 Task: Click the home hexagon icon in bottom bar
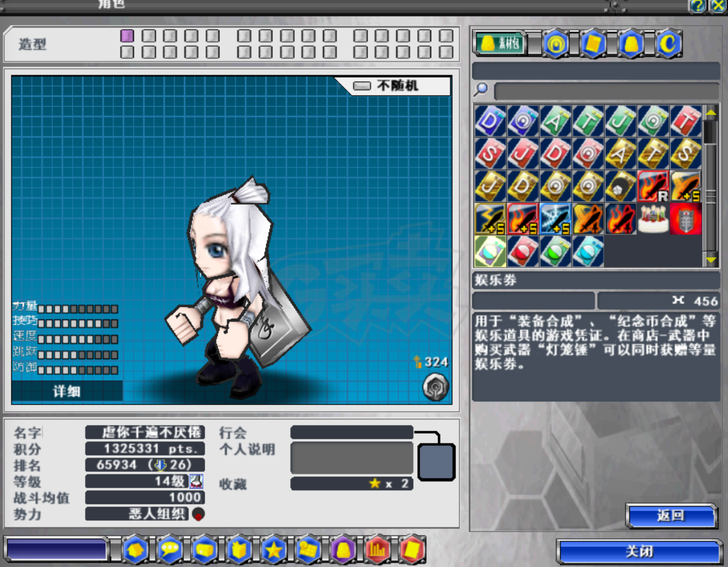tap(135, 550)
